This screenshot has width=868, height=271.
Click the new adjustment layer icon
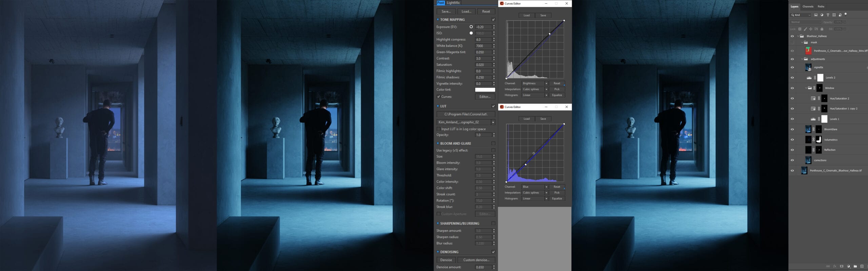848,267
